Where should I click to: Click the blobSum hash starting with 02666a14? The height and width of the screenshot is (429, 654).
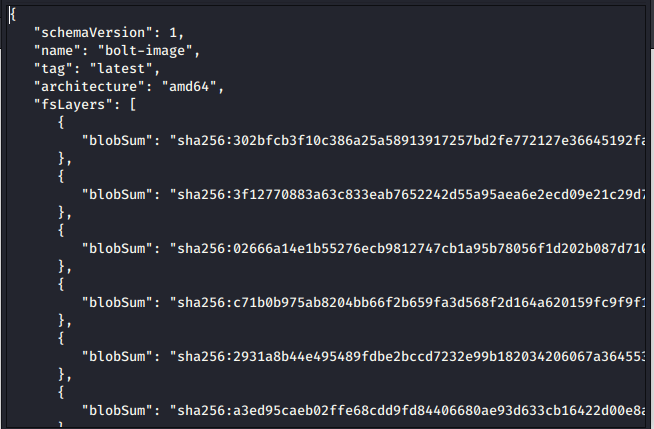(410, 247)
